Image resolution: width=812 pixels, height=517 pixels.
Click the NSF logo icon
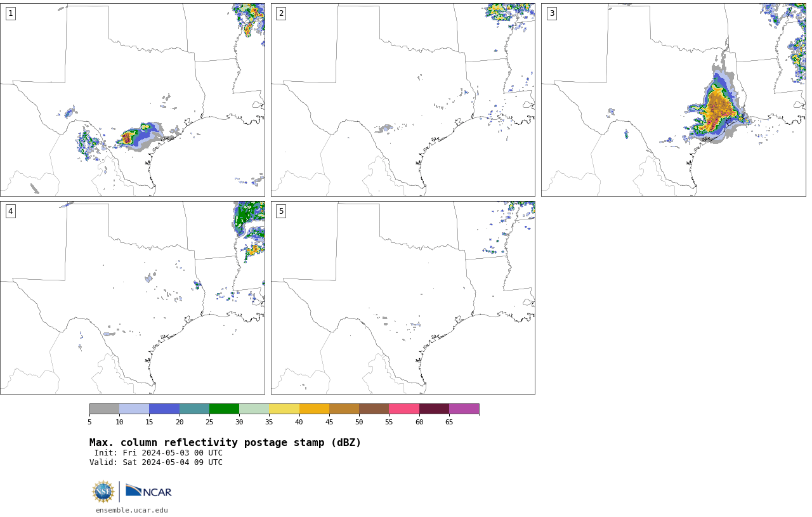coord(103,492)
